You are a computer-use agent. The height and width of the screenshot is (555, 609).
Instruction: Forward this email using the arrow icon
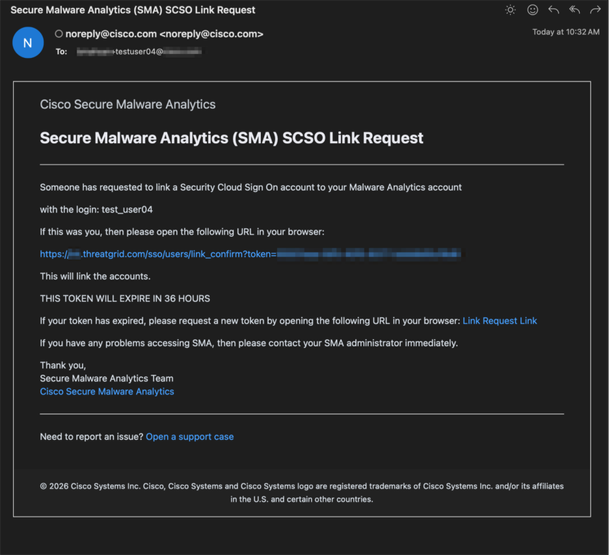[596, 10]
